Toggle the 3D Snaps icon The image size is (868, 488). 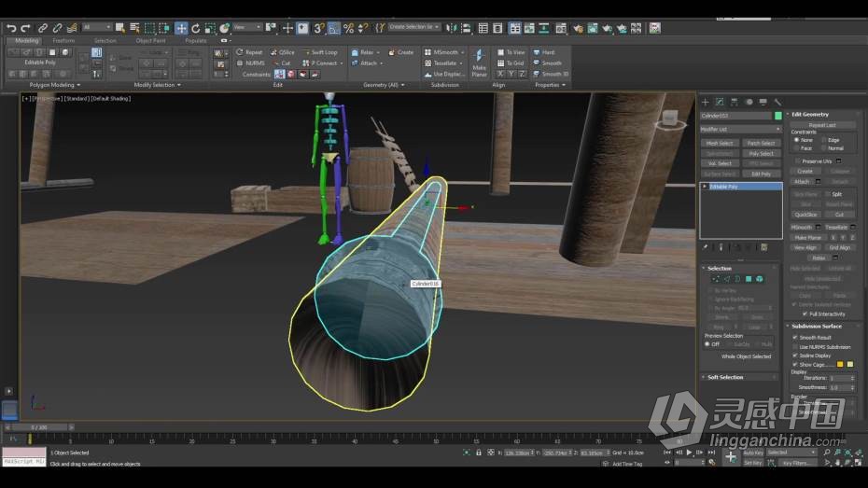[319, 28]
